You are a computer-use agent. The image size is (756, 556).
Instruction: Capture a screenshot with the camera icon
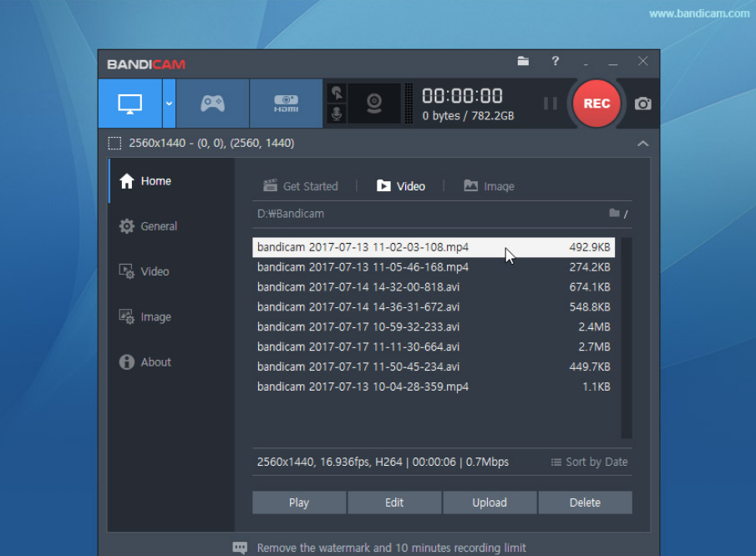tap(642, 104)
